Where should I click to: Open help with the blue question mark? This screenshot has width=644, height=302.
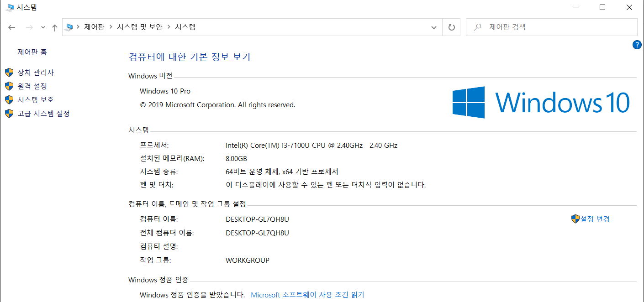(x=637, y=45)
